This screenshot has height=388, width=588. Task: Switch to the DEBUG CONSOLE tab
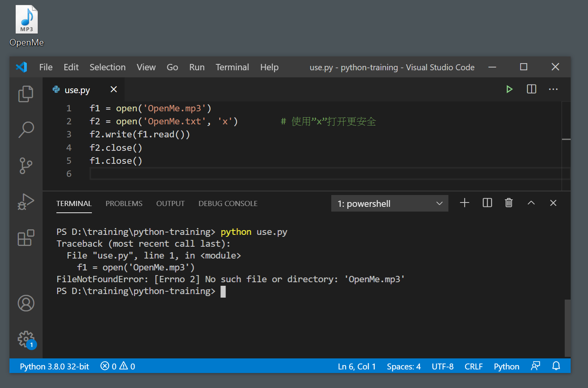[228, 204]
